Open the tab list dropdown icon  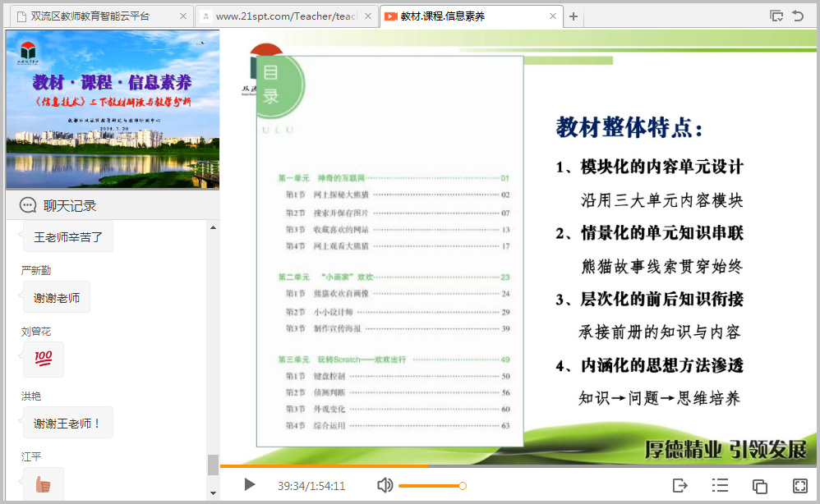tap(776, 16)
